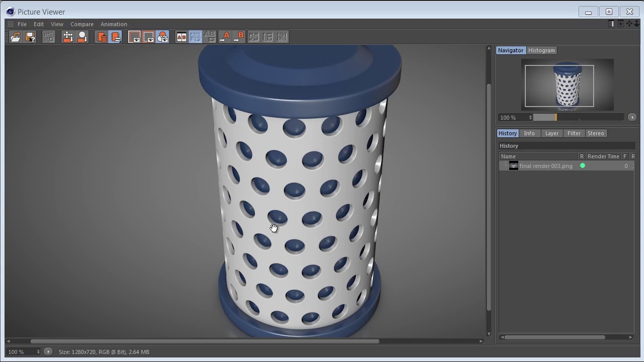Switch to the Navigator tab
This screenshot has height=362, width=644.
point(511,50)
